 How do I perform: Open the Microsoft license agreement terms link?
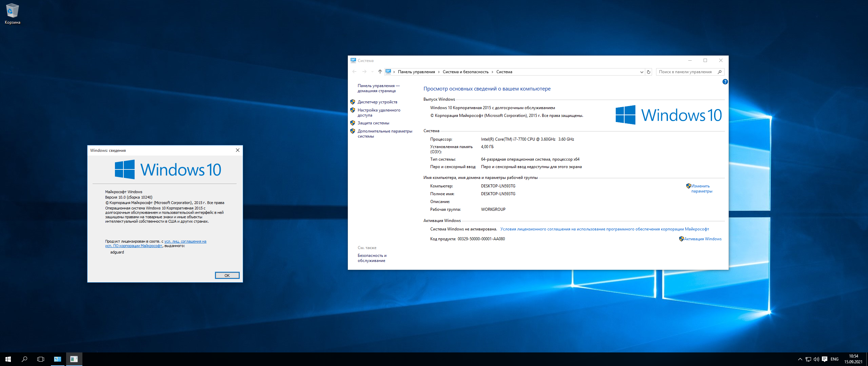pos(605,229)
